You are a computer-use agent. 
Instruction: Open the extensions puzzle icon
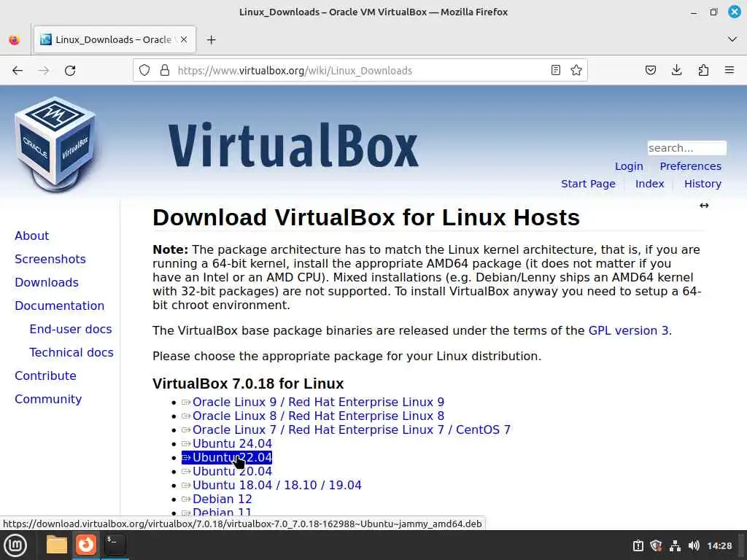pos(703,71)
